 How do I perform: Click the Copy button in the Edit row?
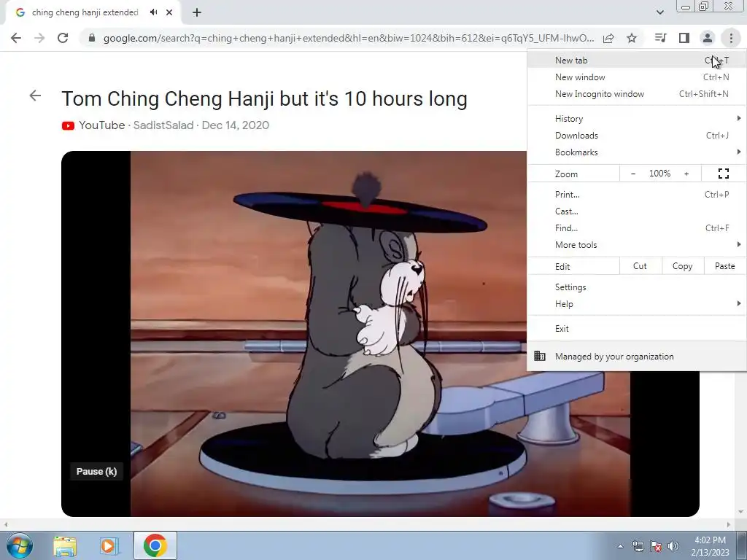(682, 266)
